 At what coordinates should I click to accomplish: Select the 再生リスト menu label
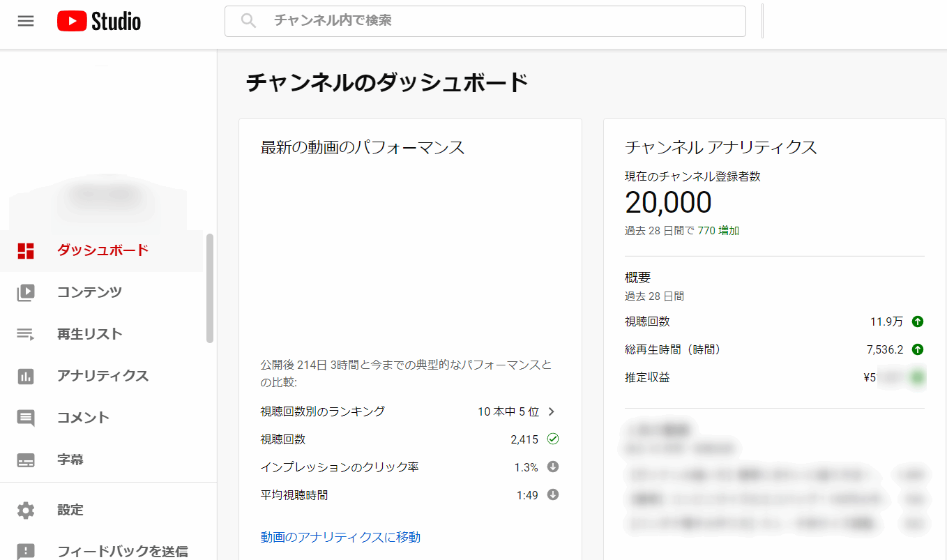(x=89, y=334)
